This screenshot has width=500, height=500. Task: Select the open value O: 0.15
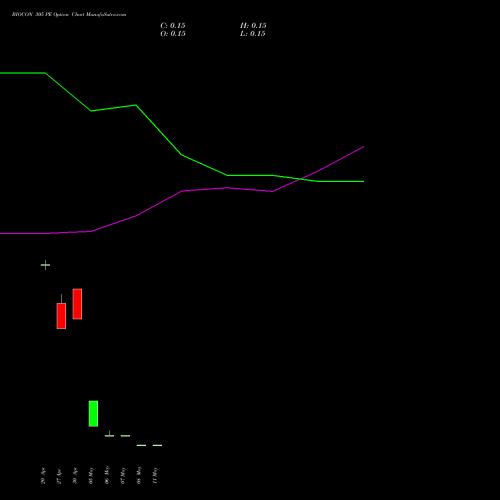pyautogui.click(x=173, y=34)
